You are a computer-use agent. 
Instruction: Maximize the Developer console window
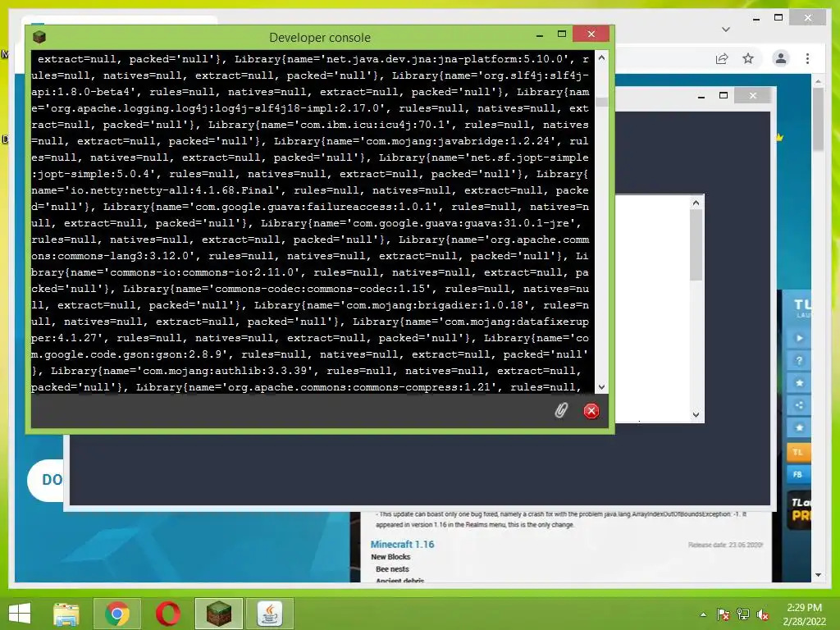561,34
